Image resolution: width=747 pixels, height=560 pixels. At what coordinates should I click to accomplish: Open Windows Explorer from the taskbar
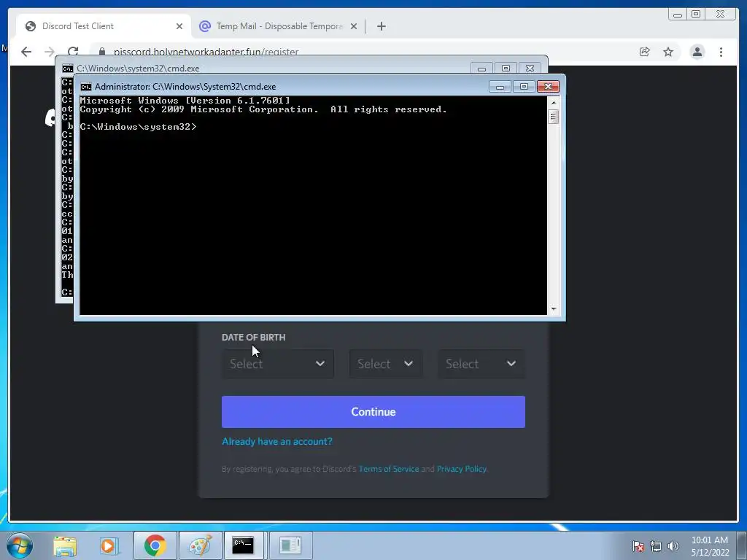[x=65, y=545]
